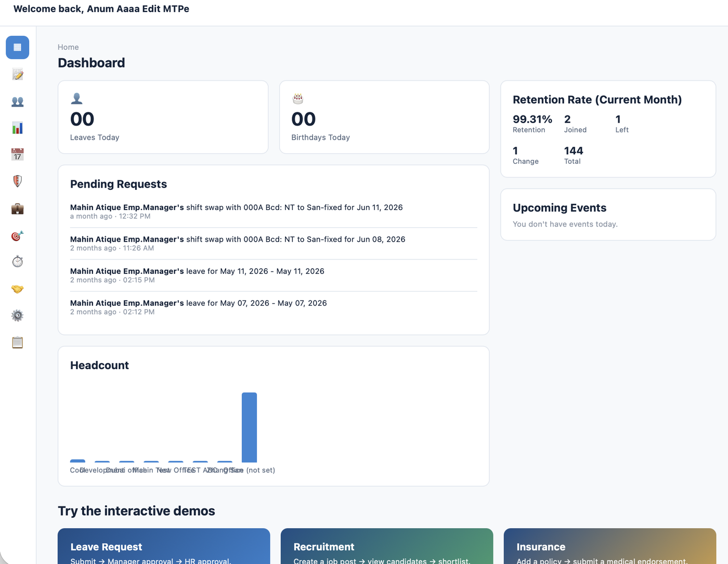
Task: Click the '2 months ago · 02:15 PM' timestamp
Action: (112, 280)
